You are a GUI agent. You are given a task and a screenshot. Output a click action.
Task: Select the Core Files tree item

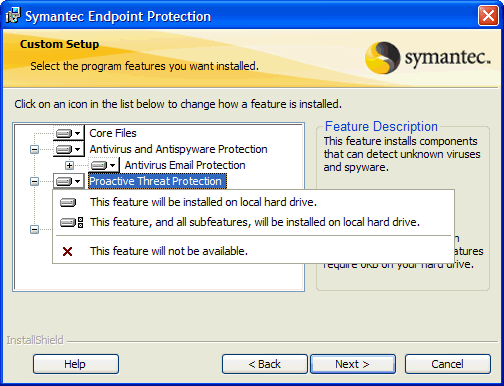click(113, 133)
